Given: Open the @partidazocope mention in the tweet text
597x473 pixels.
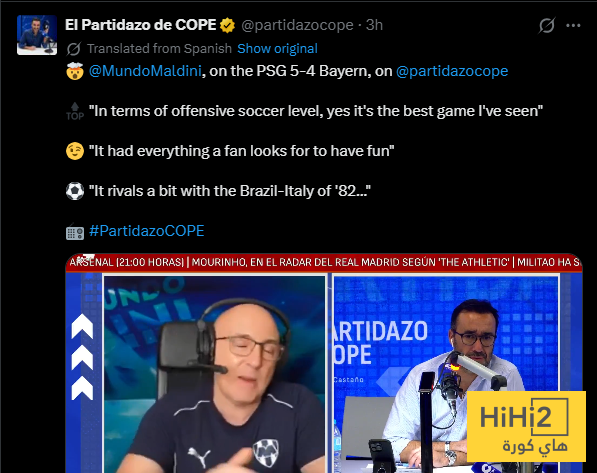Looking at the screenshot, I should [452, 71].
